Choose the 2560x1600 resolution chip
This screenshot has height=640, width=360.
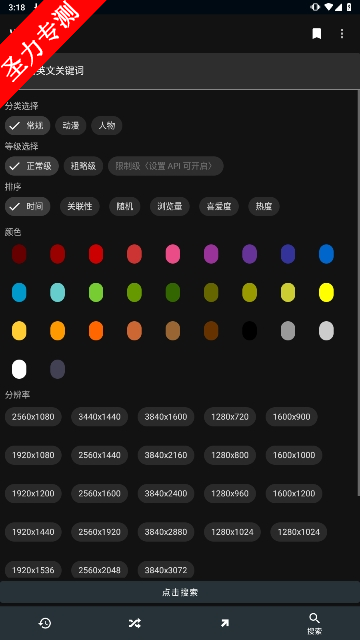(x=99, y=493)
